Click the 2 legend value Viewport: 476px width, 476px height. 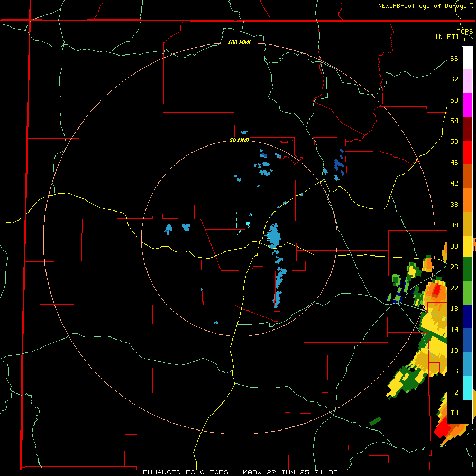tap(456, 392)
